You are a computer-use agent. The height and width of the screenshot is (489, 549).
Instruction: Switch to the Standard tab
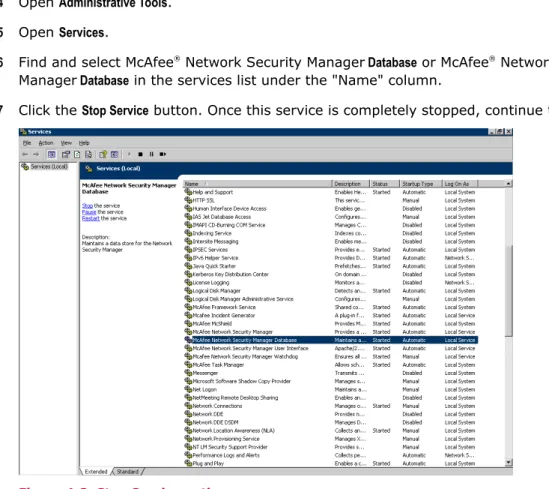point(127,471)
